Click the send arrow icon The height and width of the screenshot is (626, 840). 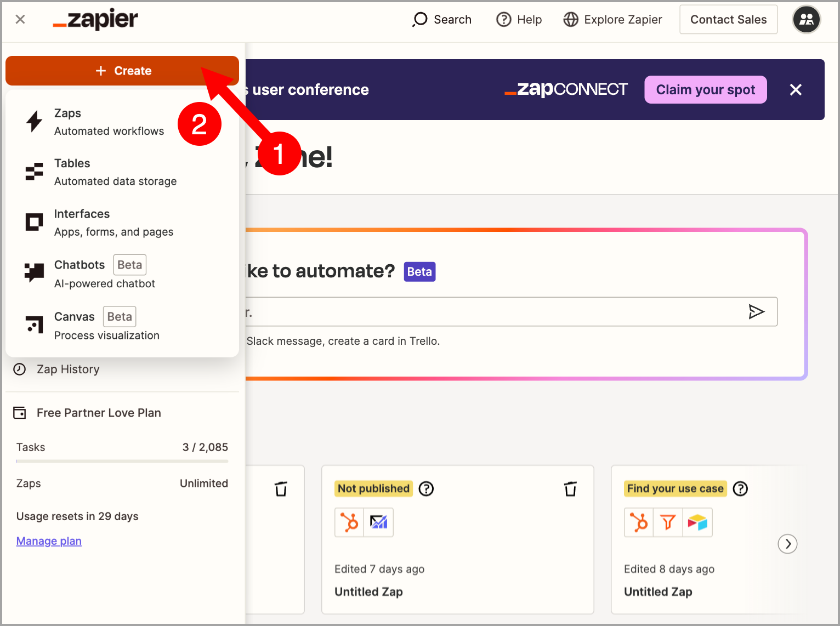coord(756,312)
